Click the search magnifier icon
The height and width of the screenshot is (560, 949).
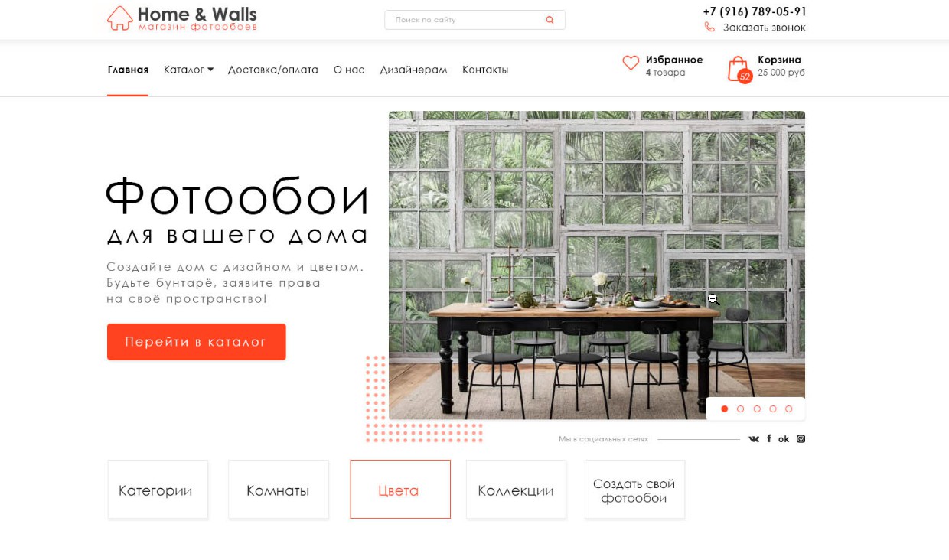[550, 20]
